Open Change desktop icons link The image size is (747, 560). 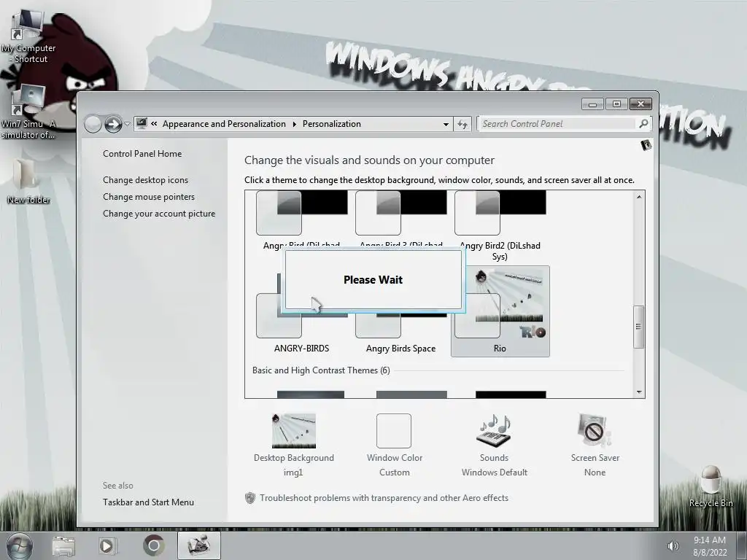145,180
